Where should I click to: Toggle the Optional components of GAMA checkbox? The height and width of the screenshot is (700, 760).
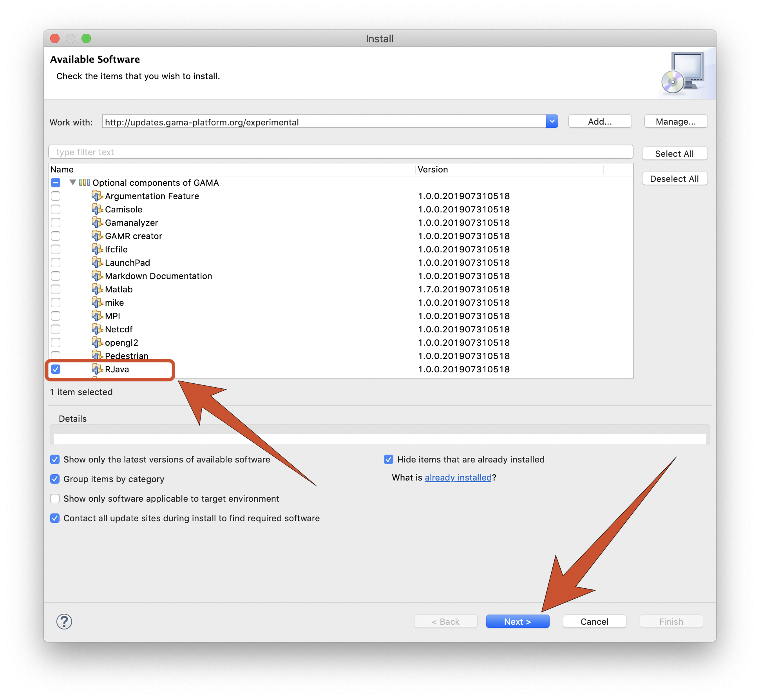click(x=56, y=183)
